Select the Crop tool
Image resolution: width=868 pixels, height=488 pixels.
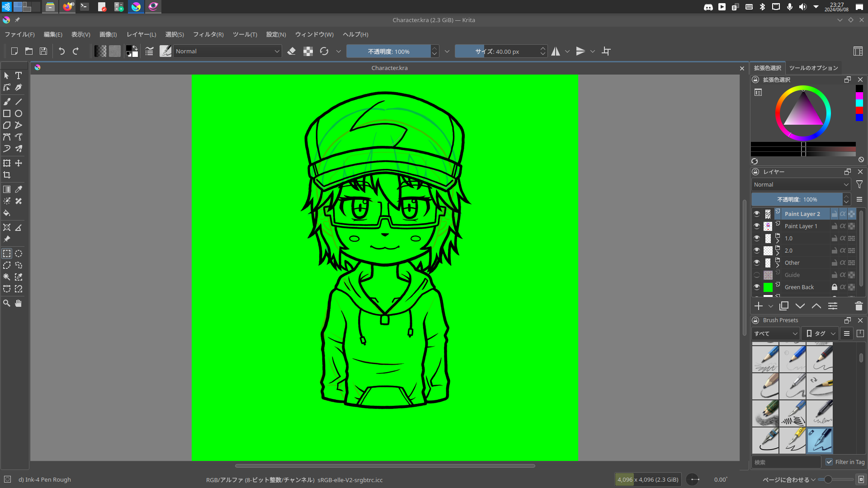7,175
